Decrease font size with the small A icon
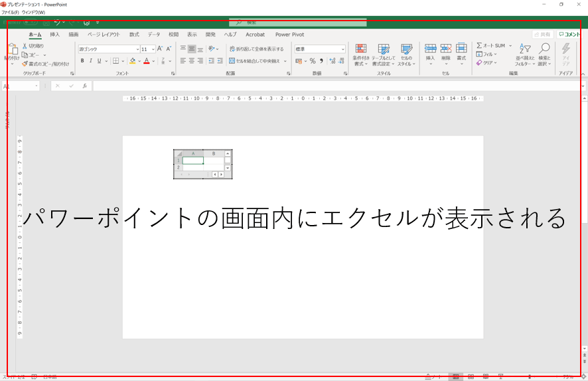 169,48
